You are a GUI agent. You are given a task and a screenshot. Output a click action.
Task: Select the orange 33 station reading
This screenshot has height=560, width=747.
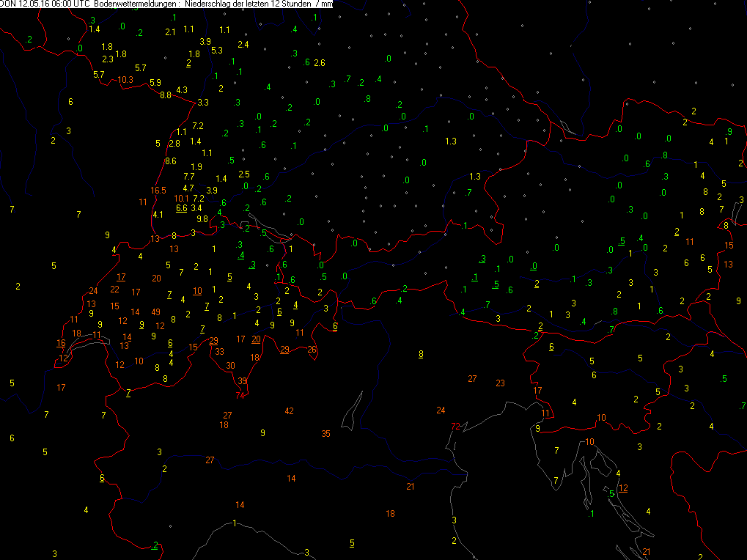click(x=219, y=352)
